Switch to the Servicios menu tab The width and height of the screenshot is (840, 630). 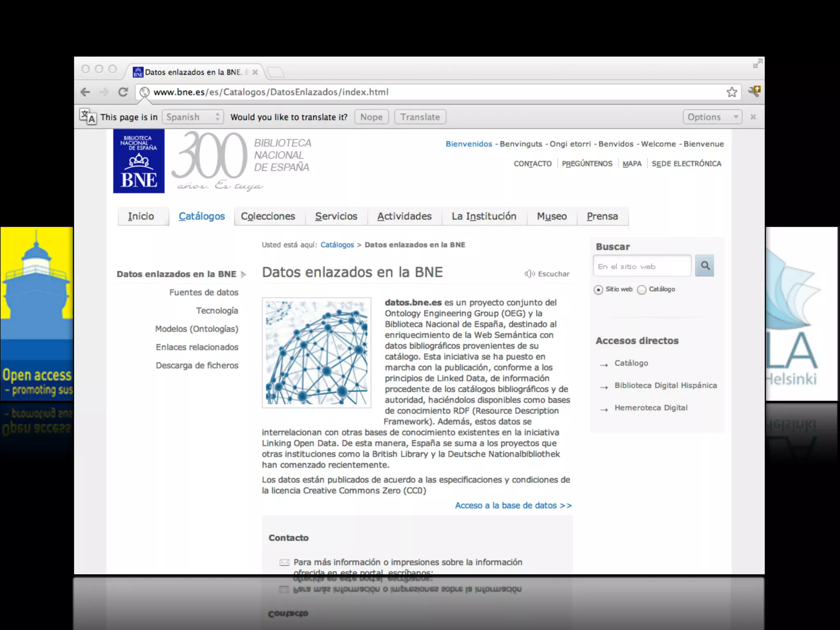click(x=336, y=216)
